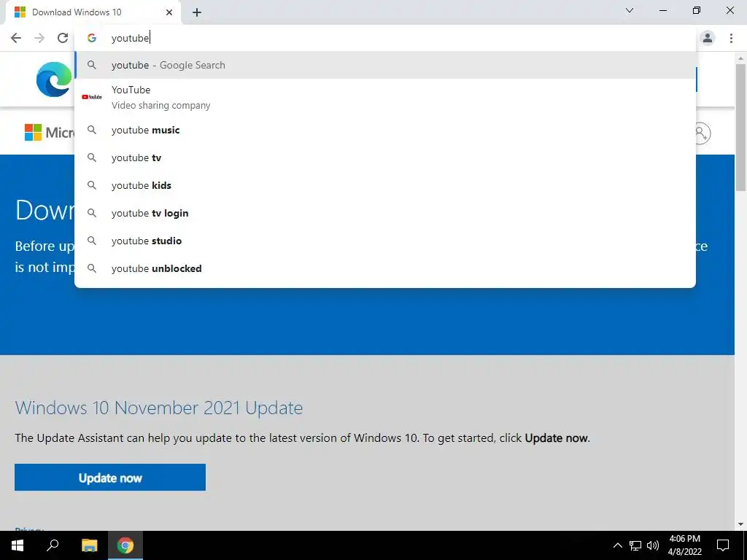Click the scrollbar down arrow
The height and width of the screenshot is (560, 747).
(740, 524)
